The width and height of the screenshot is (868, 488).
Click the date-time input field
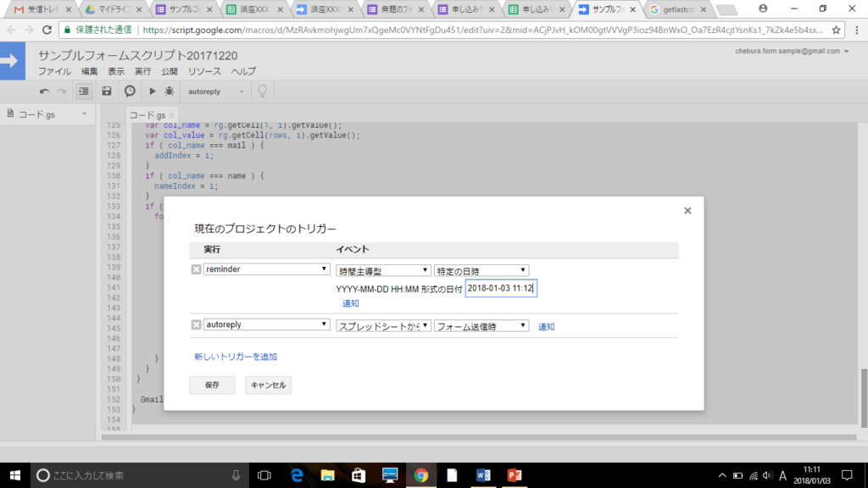pyautogui.click(x=501, y=288)
